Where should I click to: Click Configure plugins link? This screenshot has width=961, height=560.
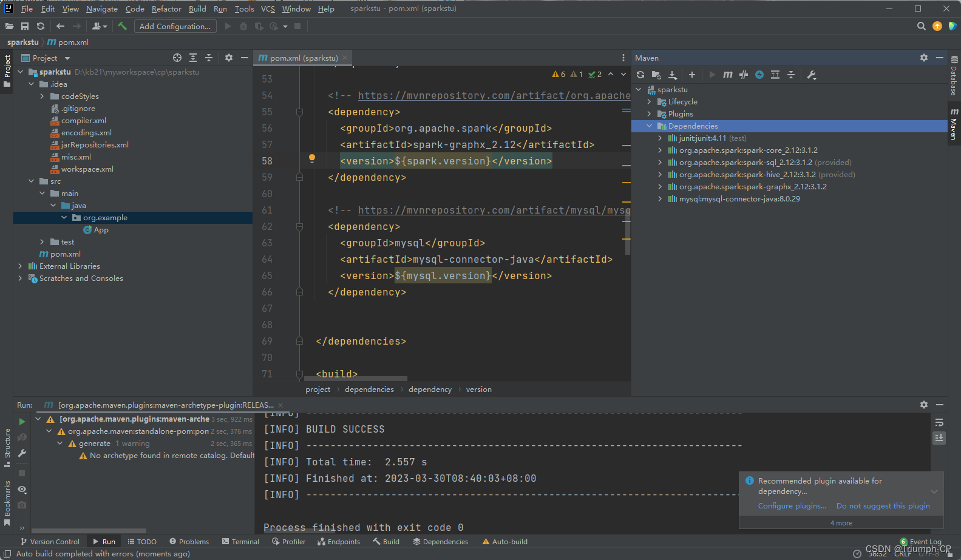click(x=792, y=506)
